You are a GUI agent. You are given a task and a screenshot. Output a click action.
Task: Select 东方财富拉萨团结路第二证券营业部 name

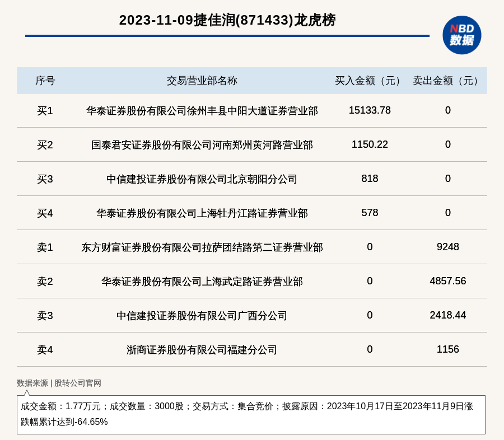tap(202, 247)
